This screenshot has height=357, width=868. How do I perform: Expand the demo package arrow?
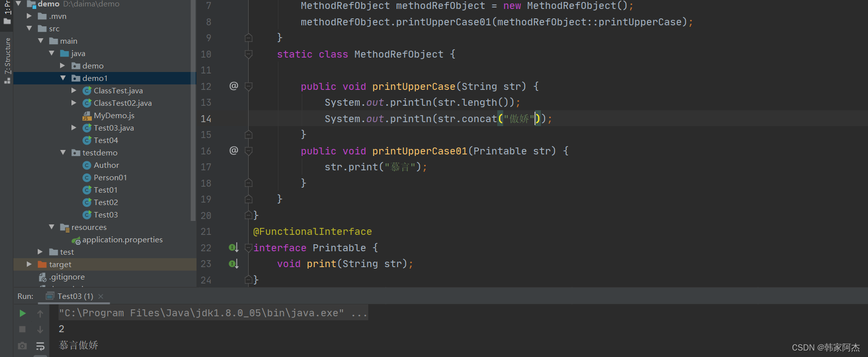63,66
